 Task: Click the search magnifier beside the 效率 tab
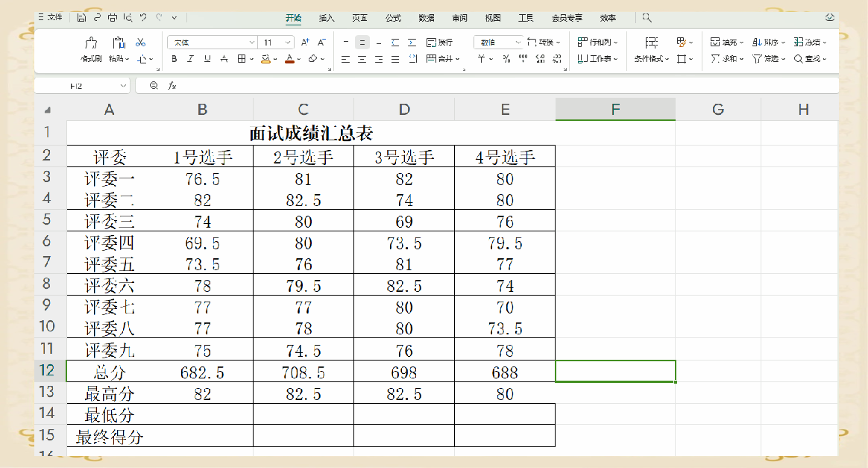(647, 18)
